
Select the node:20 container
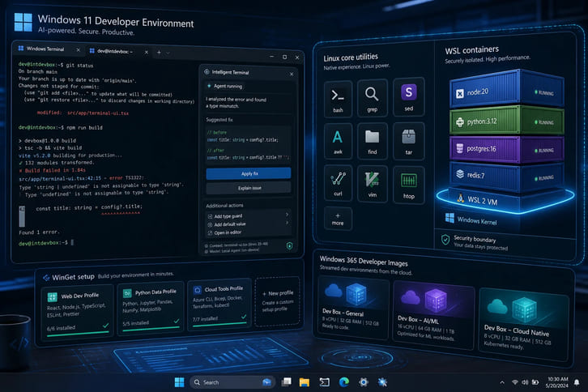coord(506,89)
